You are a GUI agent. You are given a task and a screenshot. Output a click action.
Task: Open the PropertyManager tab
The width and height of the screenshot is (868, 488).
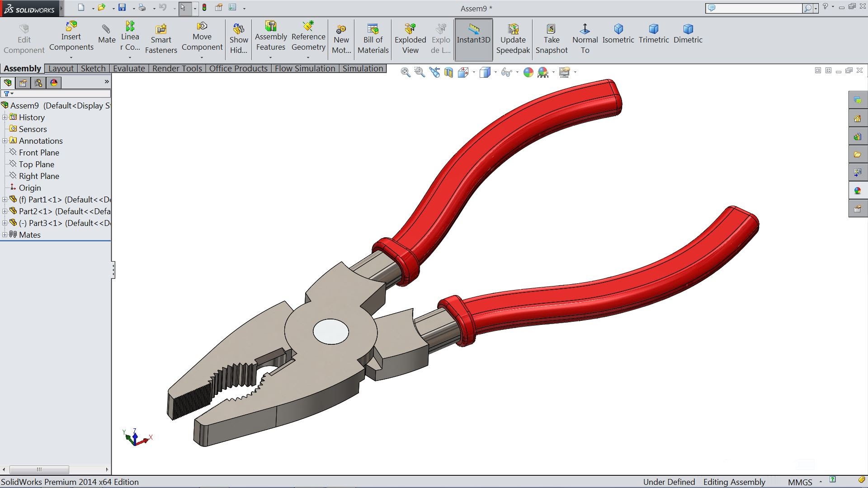coord(23,83)
